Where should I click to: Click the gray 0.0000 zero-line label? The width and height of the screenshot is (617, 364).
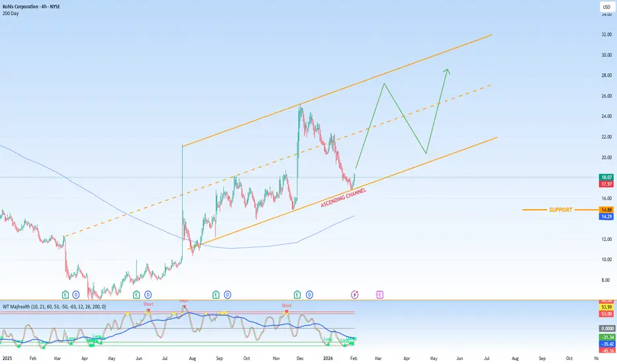point(606,328)
